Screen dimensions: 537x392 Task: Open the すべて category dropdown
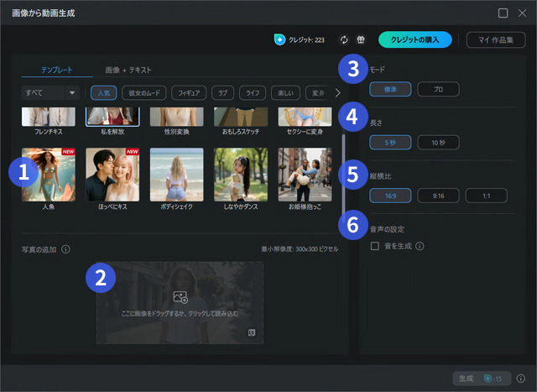[x=50, y=92]
